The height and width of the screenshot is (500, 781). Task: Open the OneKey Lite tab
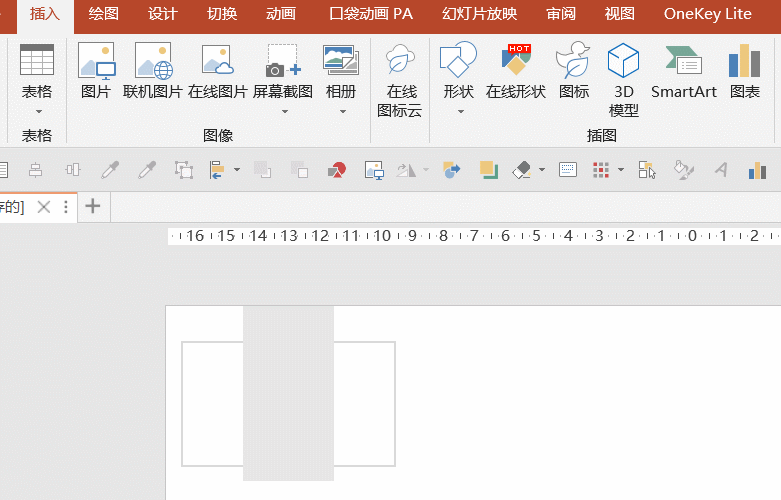[707, 14]
